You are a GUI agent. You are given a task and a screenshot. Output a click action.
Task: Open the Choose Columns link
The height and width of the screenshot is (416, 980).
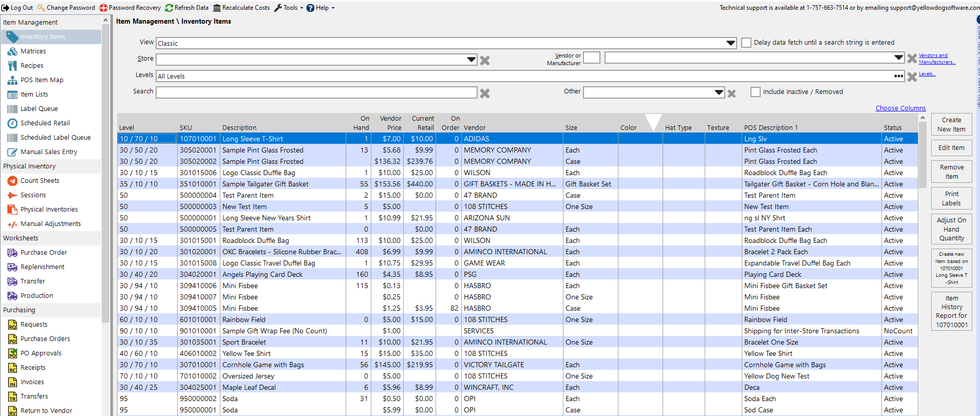click(900, 108)
